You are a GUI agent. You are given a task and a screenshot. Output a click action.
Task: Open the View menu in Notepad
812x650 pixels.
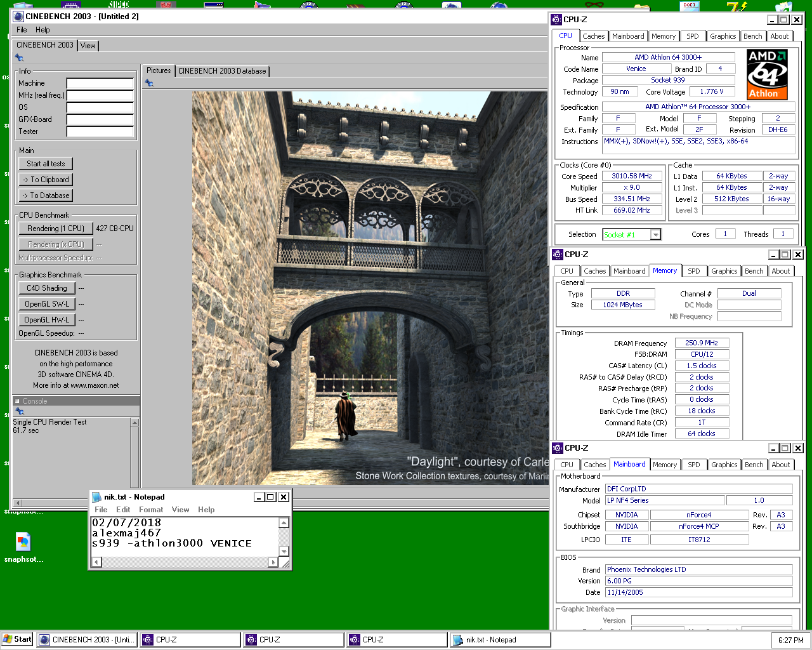180,510
